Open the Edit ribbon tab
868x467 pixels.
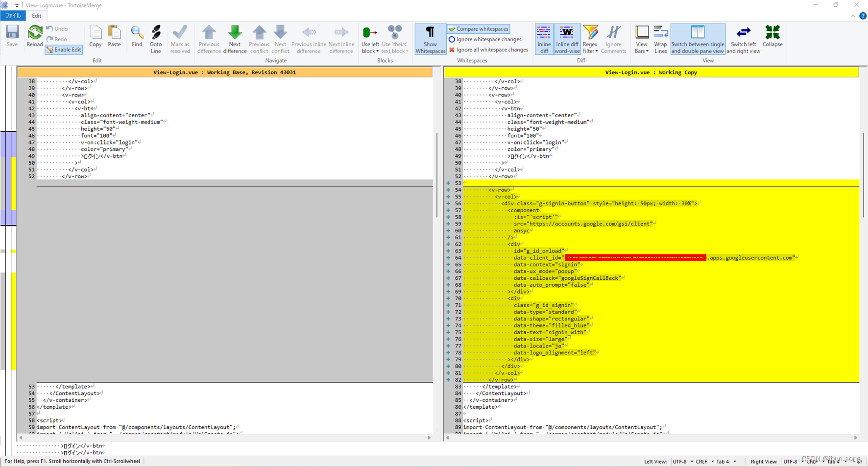tap(37, 16)
